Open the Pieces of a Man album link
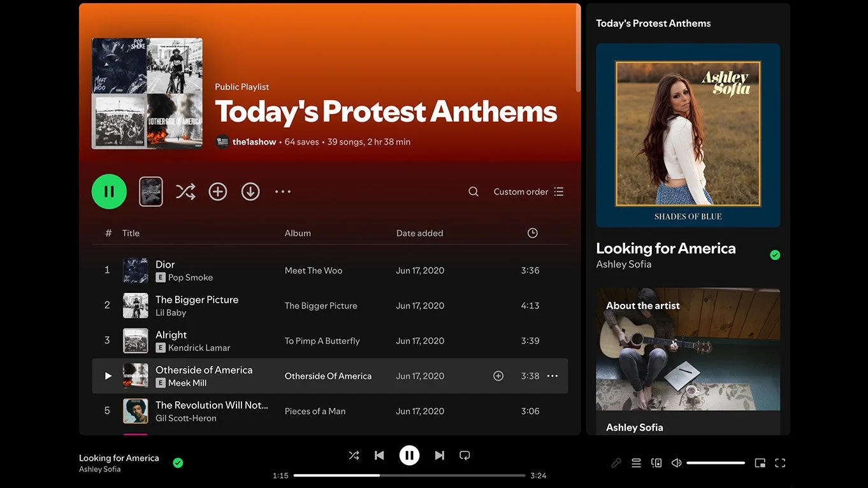Screen dimensions: 868x488 [315, 411]
